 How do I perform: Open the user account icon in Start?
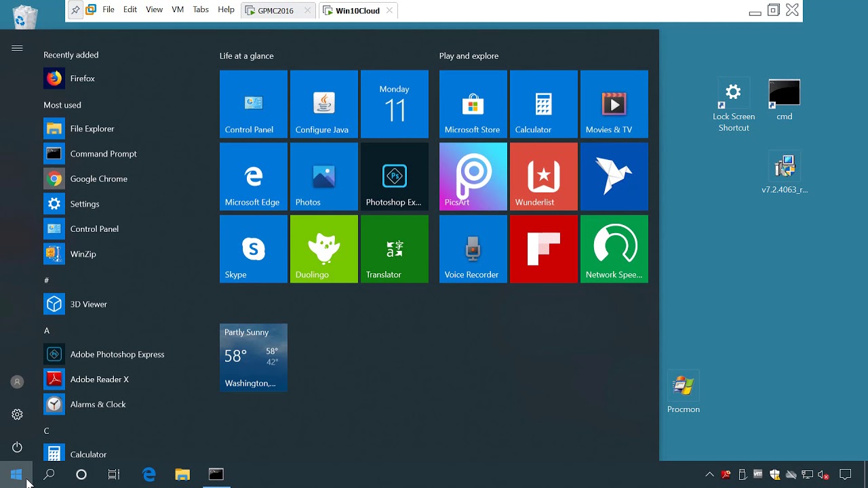click(x=17, y=382)
